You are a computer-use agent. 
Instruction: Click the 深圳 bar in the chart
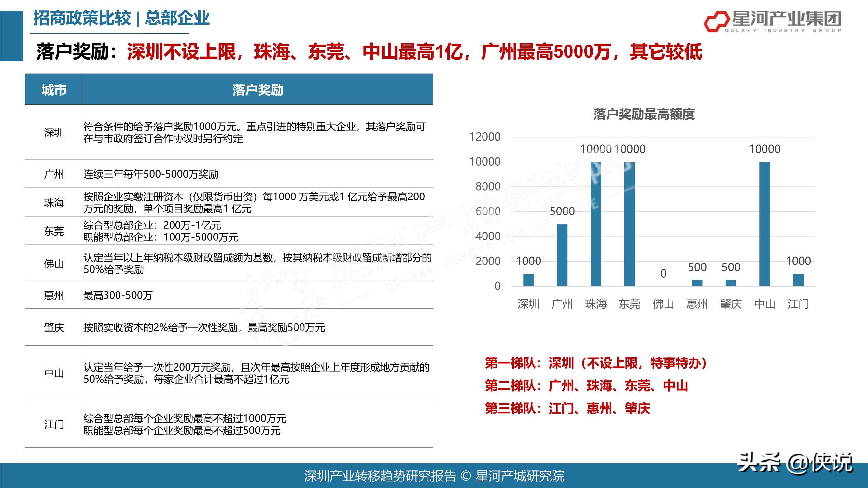point(528,280)
